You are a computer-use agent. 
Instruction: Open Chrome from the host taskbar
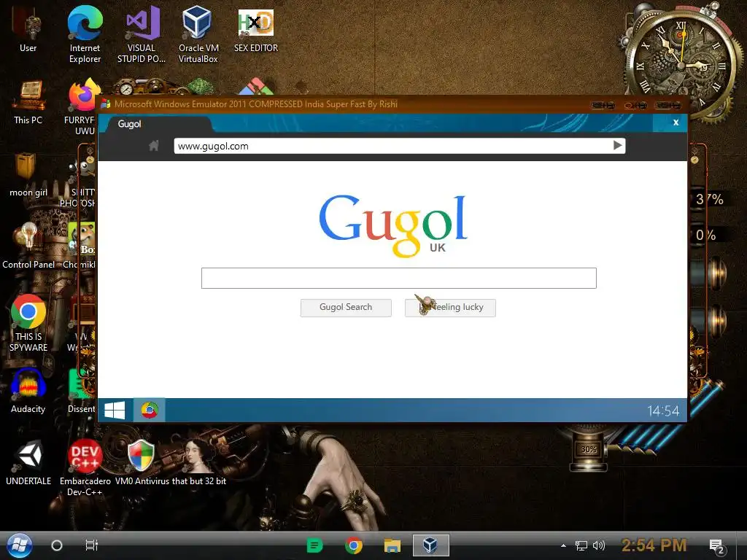[x=354, y=545]
